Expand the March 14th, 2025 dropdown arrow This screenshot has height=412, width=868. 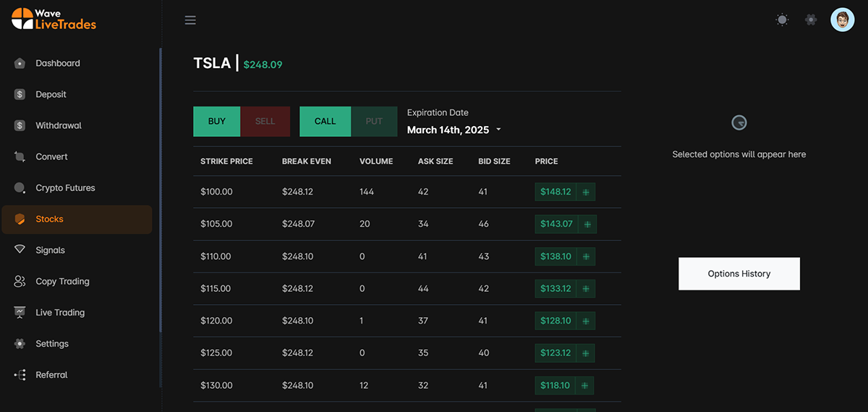point(498,130)
